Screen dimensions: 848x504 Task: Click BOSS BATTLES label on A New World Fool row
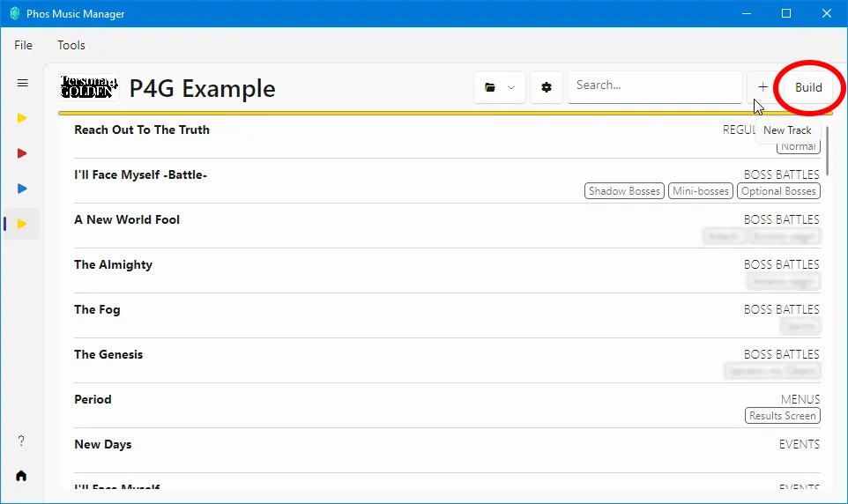coord(782,219)
